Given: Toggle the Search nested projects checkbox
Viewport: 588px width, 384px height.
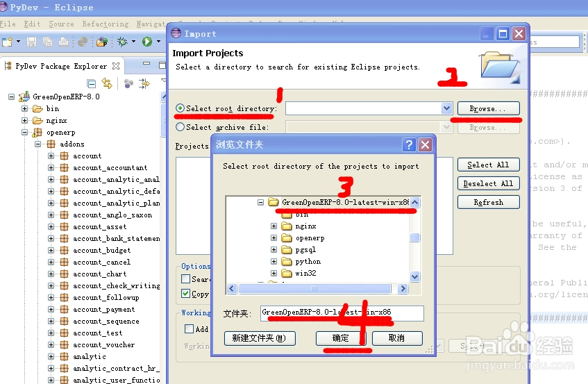Looking at the screenshot, I should (185, 279).
